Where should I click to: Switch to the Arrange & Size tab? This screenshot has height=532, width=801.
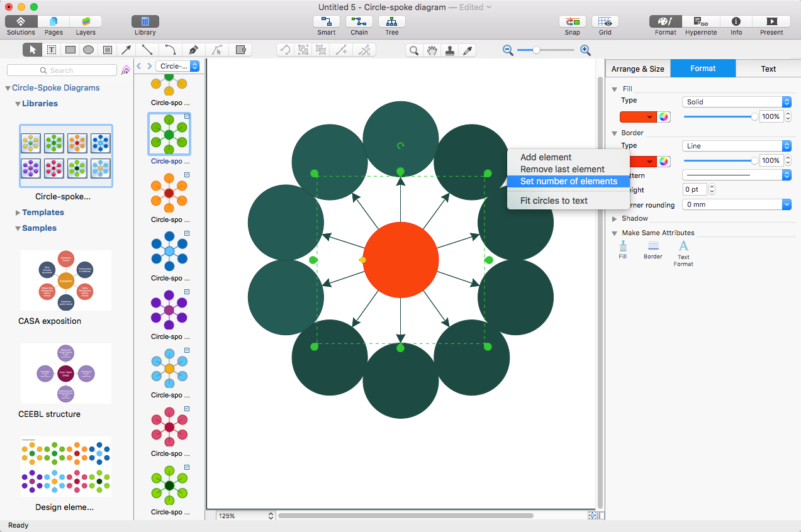637,69
